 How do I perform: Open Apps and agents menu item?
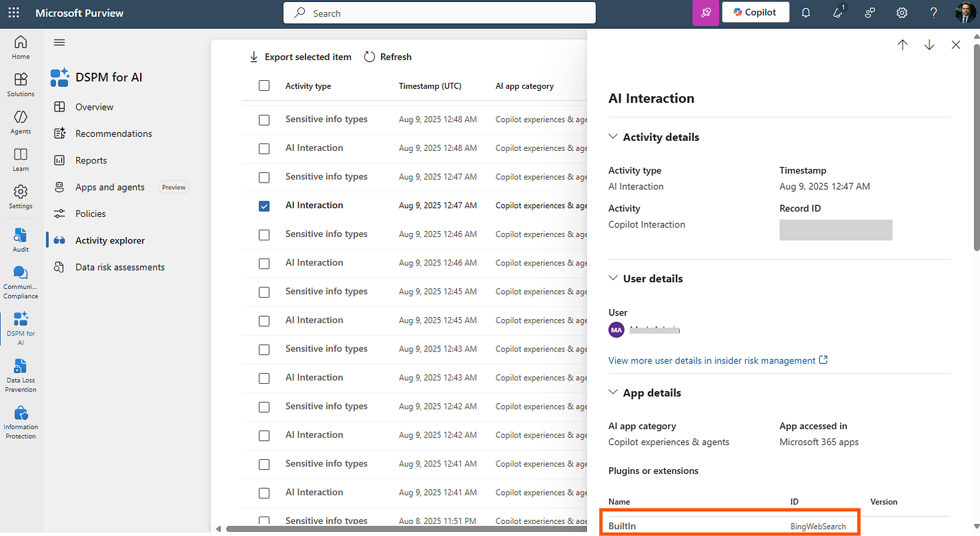(110, 187)
